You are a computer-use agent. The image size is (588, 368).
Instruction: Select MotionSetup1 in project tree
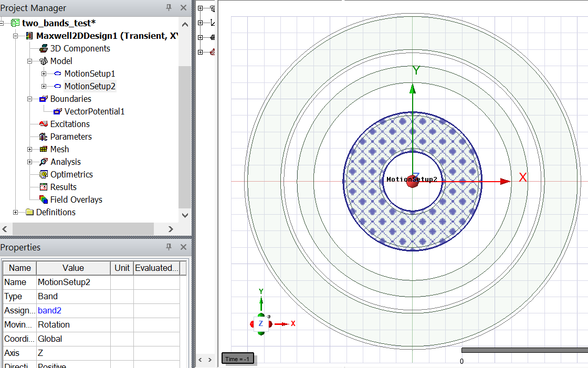pyautogui.click(x=90, y=73)
